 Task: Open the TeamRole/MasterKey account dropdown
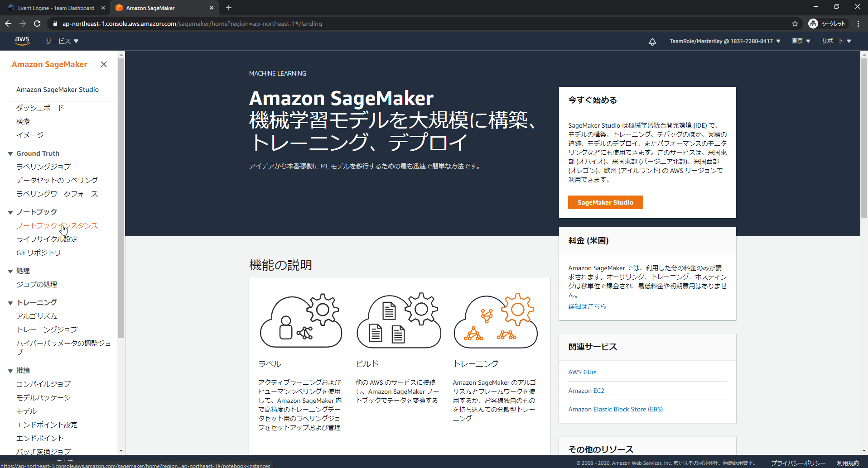(725, 41)
